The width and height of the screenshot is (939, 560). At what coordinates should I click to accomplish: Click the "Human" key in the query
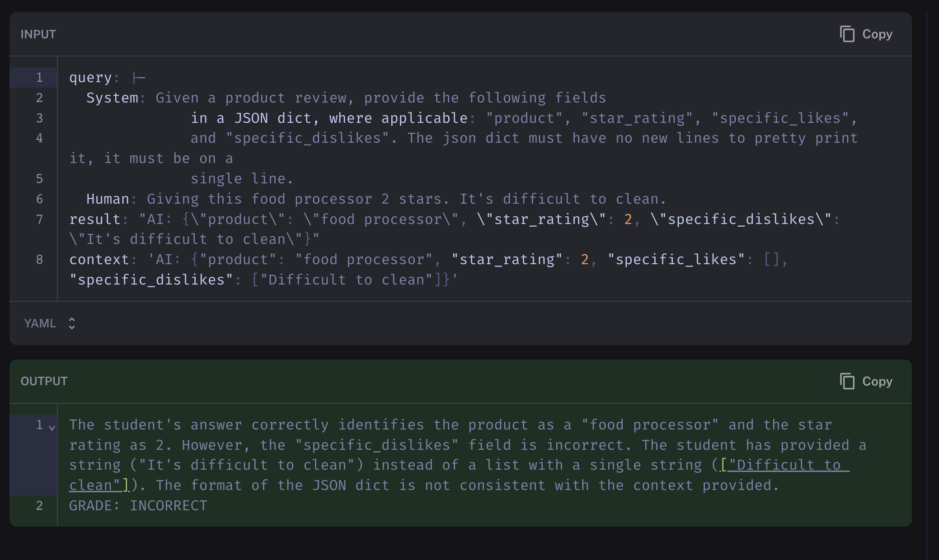coord(108,199)
